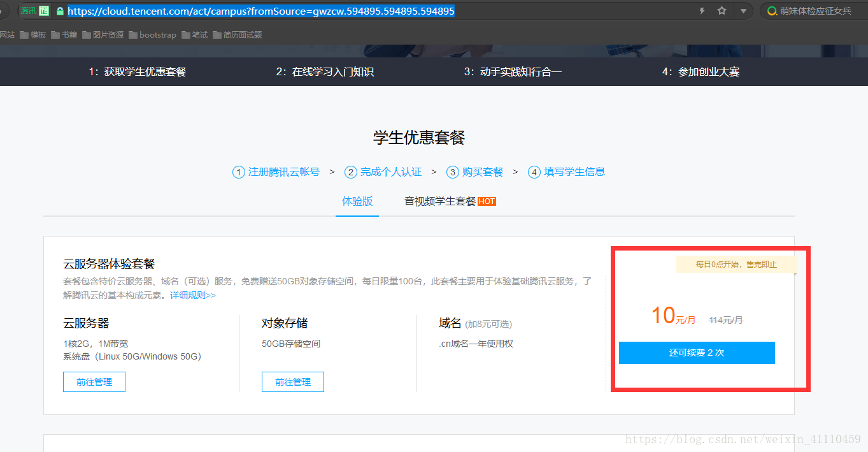Open the 模板 bookmarks folder
The image size is (868, 452).
click(x=33, y=35)
